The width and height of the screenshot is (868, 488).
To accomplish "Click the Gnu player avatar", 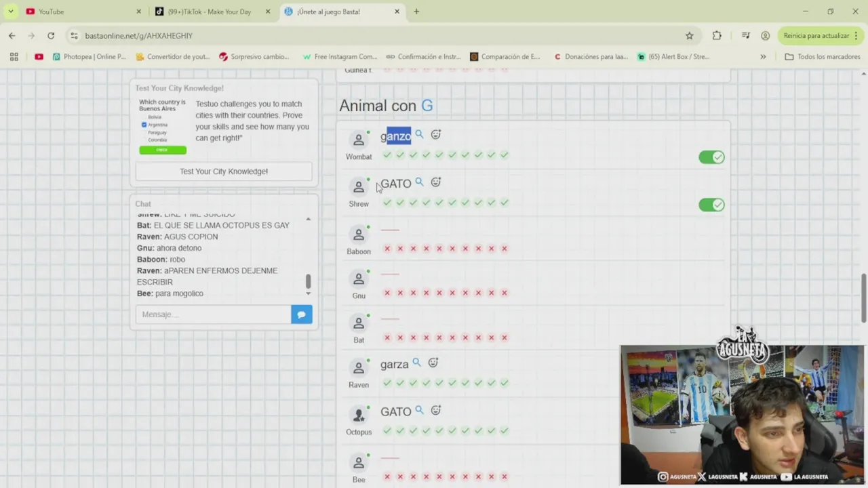I will 359,279.
